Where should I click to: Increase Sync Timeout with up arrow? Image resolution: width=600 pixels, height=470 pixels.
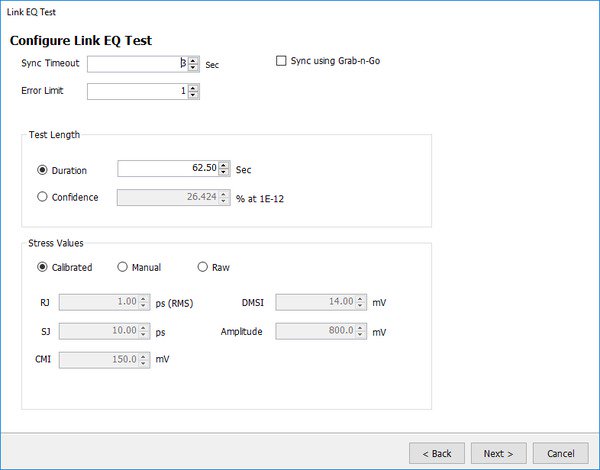pyautogui.click(x=194, y=59)
